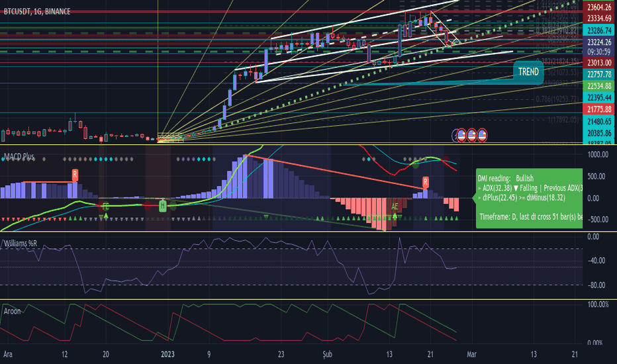
Task: Click the 1000.00 value on MACD scale
Action: (x=598, y=155)
